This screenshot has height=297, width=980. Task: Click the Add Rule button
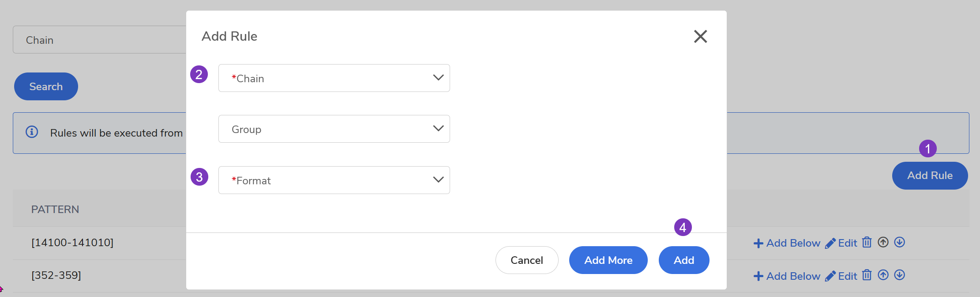pyautogui.click(x=930, y=175)
